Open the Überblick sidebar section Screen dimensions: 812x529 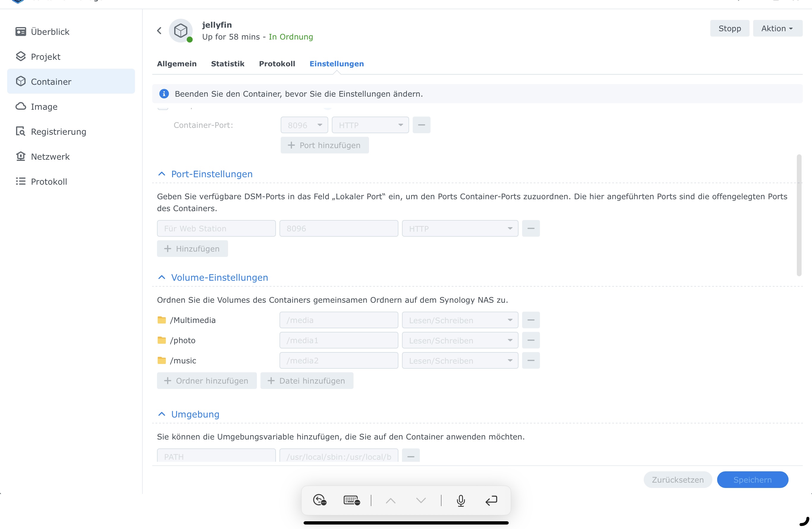(50, 32)
